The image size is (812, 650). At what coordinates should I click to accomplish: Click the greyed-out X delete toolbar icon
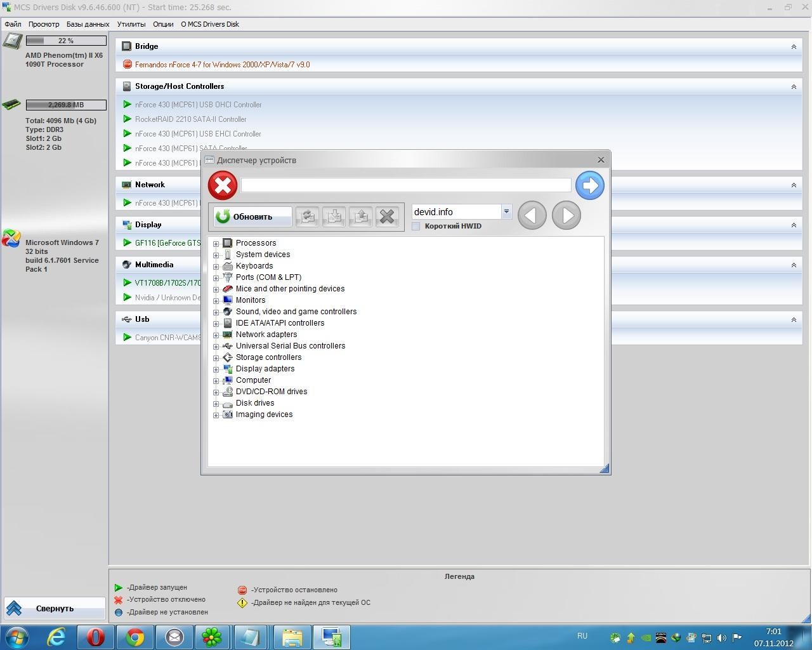(387, 216)
